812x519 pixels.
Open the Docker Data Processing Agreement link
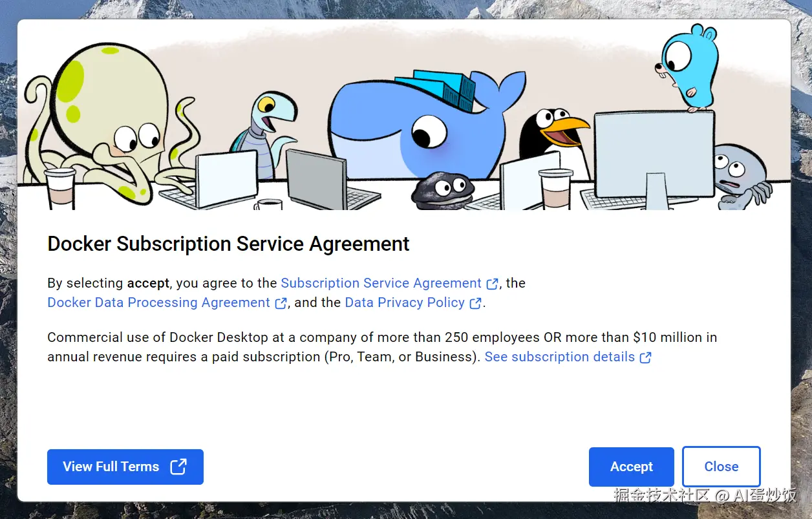coord(159,302)
